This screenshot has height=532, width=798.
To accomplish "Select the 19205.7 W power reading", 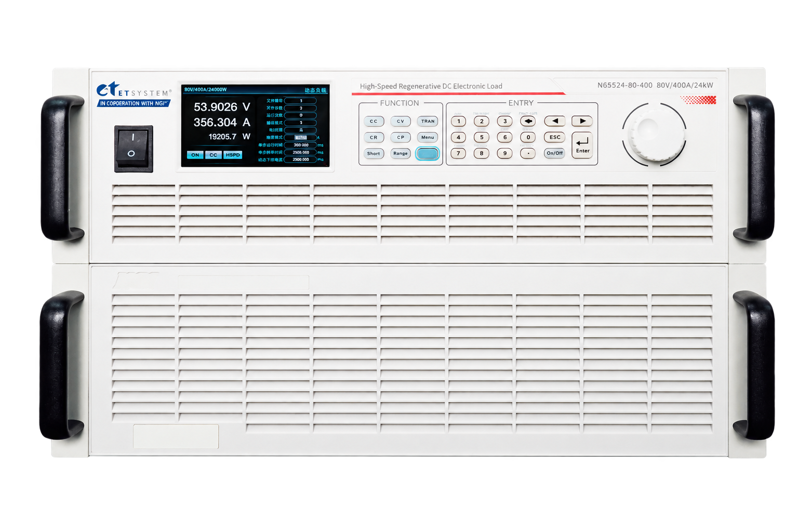I will pos(229,137).
